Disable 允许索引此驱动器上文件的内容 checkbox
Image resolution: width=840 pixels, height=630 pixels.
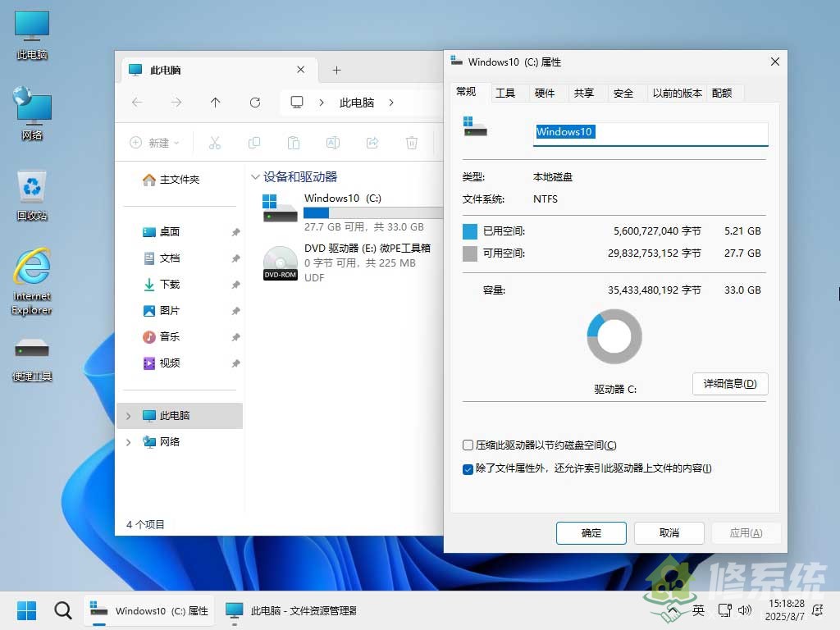click(x=468, y=468)
